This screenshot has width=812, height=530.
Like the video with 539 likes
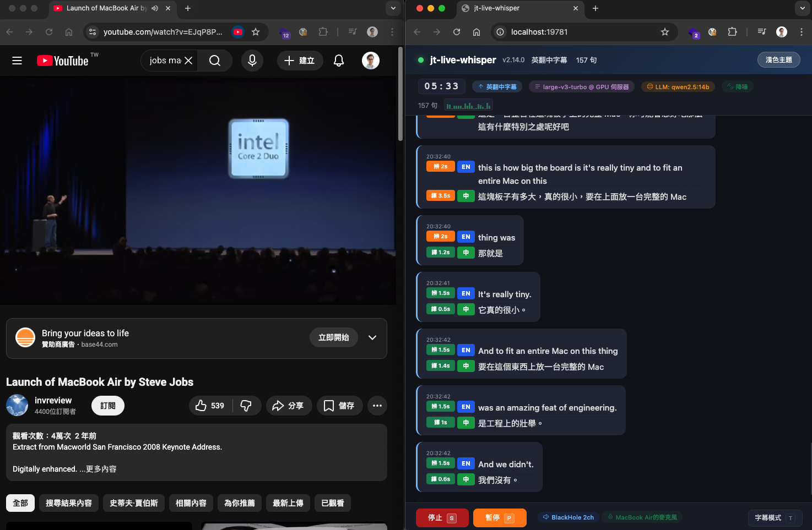pos(210,406)
